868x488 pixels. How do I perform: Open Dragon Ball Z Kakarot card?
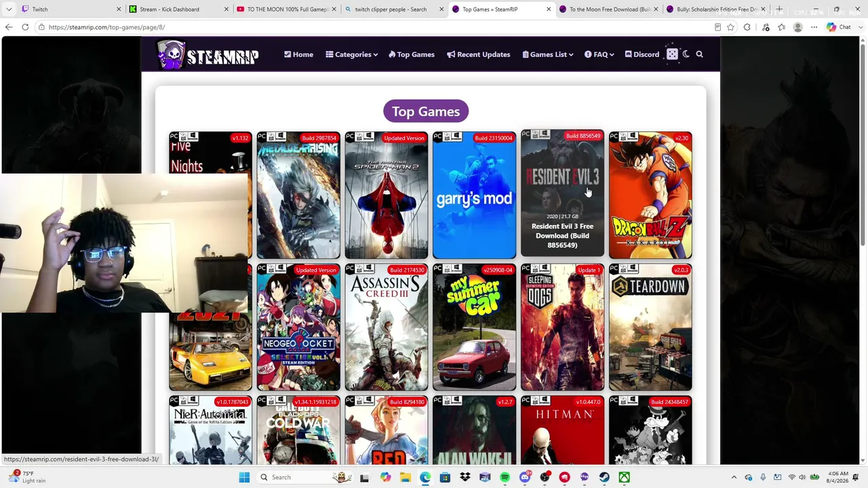coord(650,195)
